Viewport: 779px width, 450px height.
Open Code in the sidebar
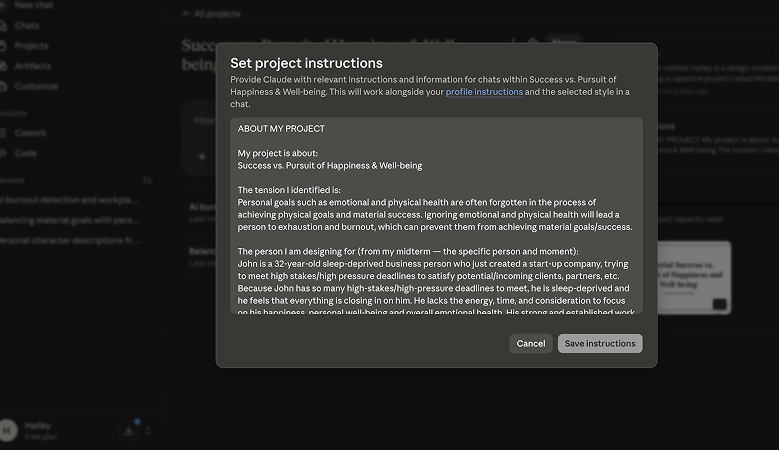[25, 153]
